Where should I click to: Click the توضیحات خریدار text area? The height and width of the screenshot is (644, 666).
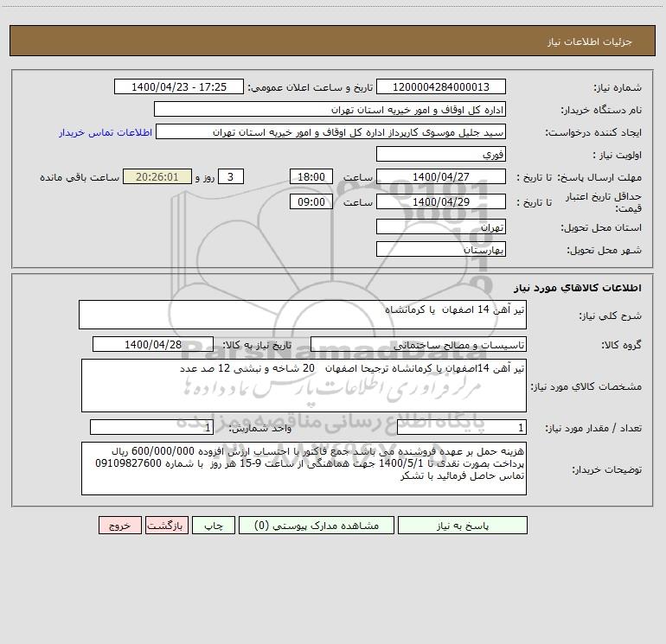[304, 469]
